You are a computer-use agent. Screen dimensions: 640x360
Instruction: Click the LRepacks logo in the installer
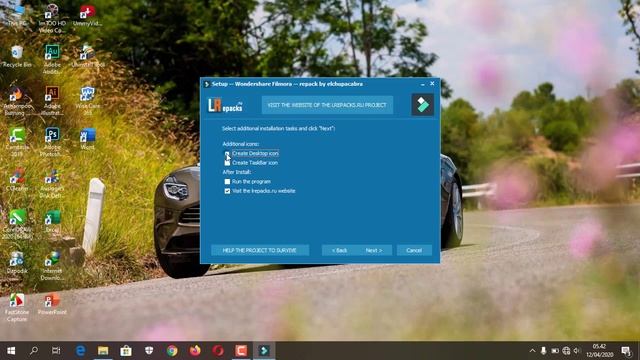pos(225,105)
